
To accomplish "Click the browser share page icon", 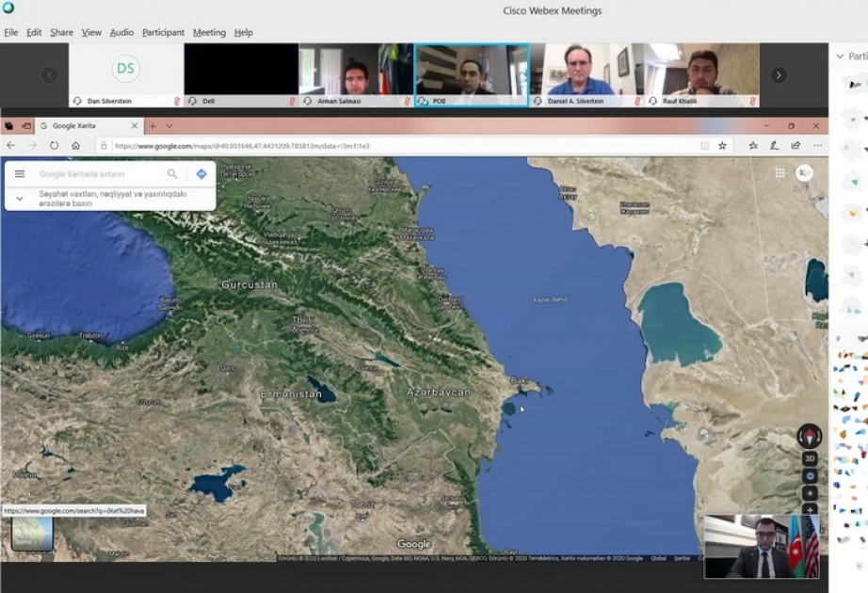I will 796,146.
